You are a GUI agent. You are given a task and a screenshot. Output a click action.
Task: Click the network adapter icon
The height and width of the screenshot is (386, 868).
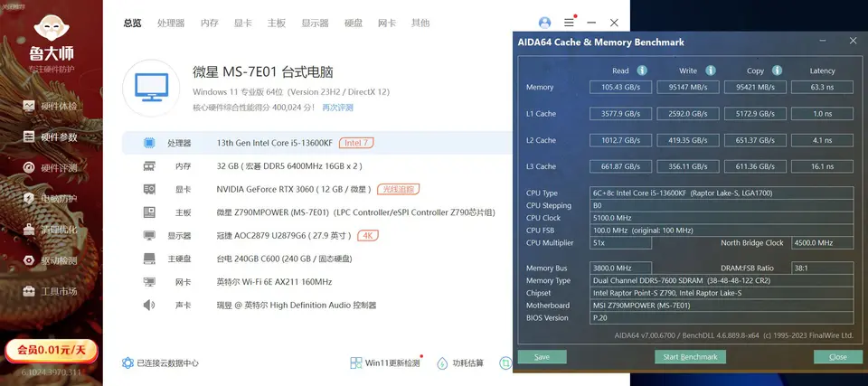[149, 282]
